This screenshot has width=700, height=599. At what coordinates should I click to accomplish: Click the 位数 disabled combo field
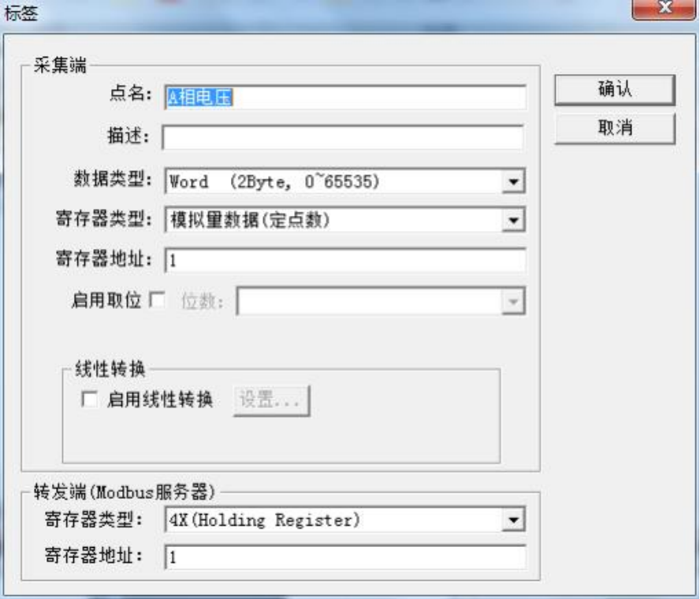pyautogui.click(x=381, y=301)
